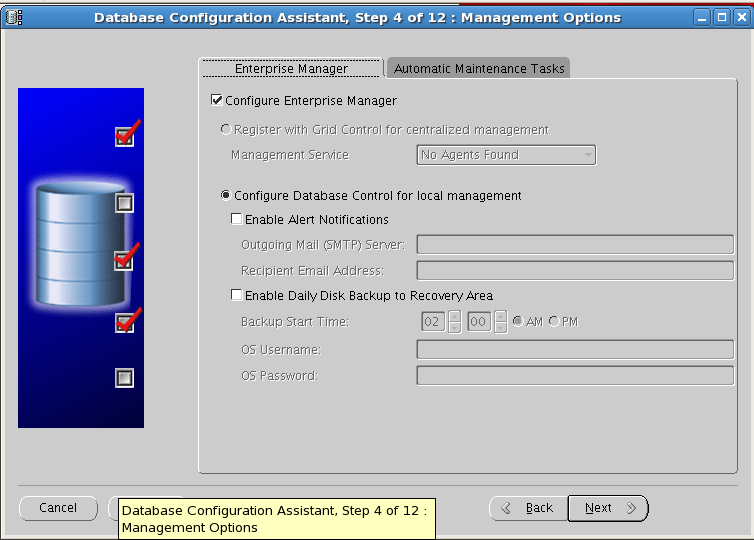Decrease the backup minute value
Screen dimensions: 754x540
tap(501, 327)
